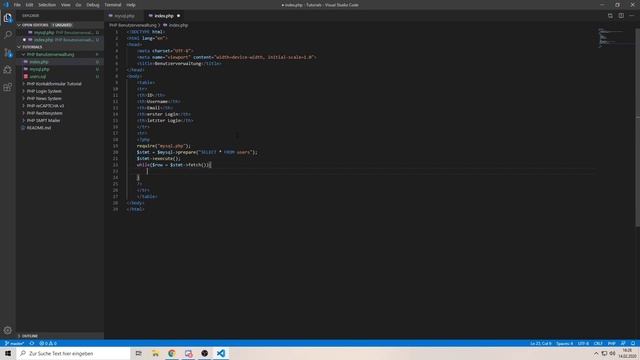Click the network tray icon
The height and width of the screenshot is (360, 640).
pyautogui.click(x=604, y=353)
